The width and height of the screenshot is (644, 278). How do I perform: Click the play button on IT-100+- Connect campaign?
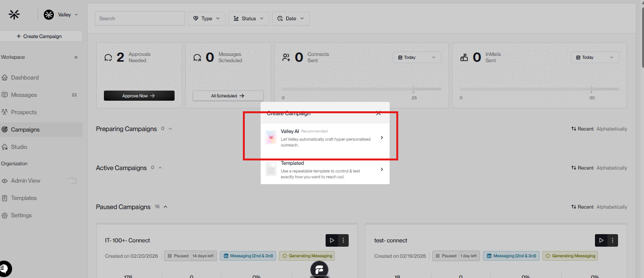coord(331,240)
